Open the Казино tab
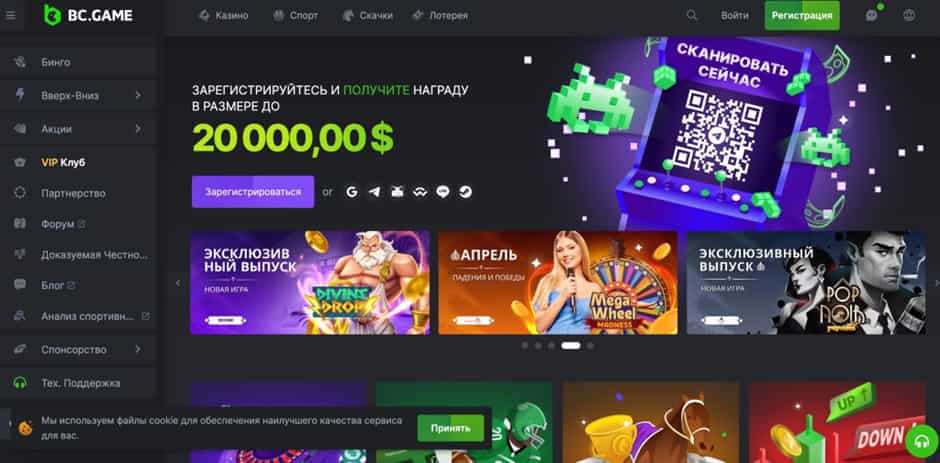 [x=223, y=16]
